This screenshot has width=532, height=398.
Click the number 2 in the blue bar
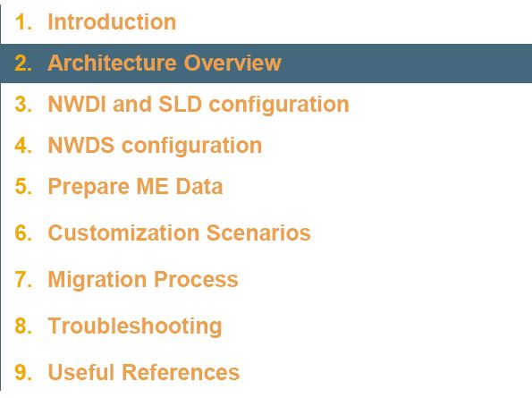(x=23, y=64)
